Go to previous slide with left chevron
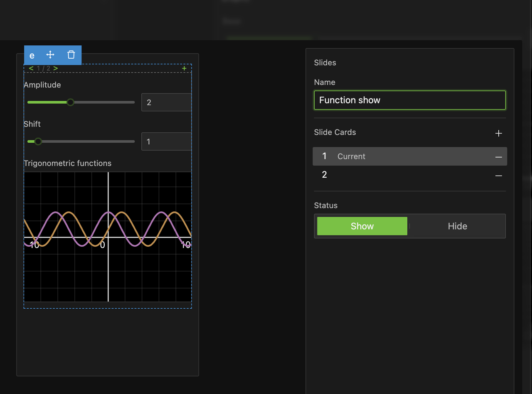Screen dimensions: 532x394 point(31,68)
